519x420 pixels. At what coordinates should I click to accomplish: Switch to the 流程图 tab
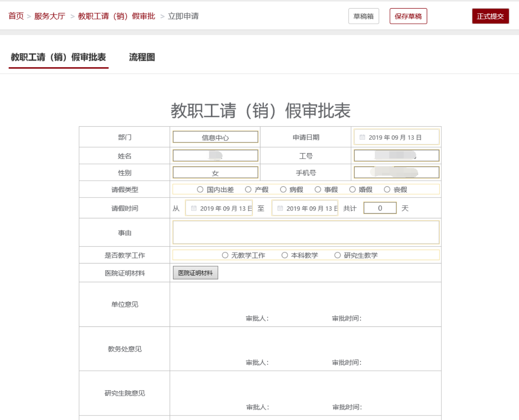tap(142, 57)
